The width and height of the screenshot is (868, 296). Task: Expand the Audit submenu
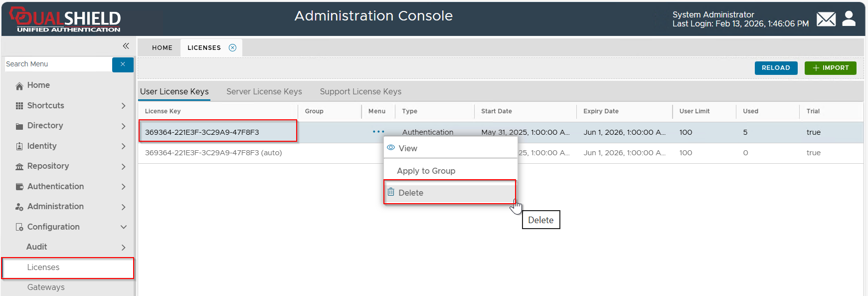point(123,247)
